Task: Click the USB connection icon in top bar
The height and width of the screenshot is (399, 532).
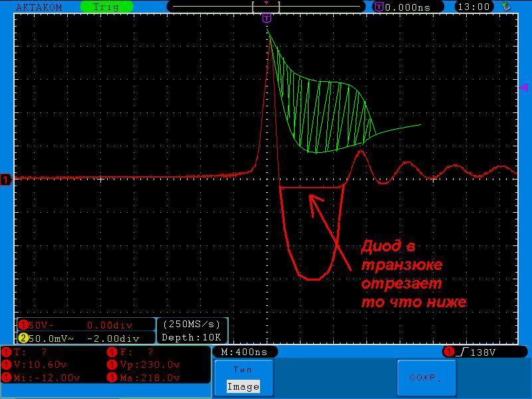Action: pos(507,7)
